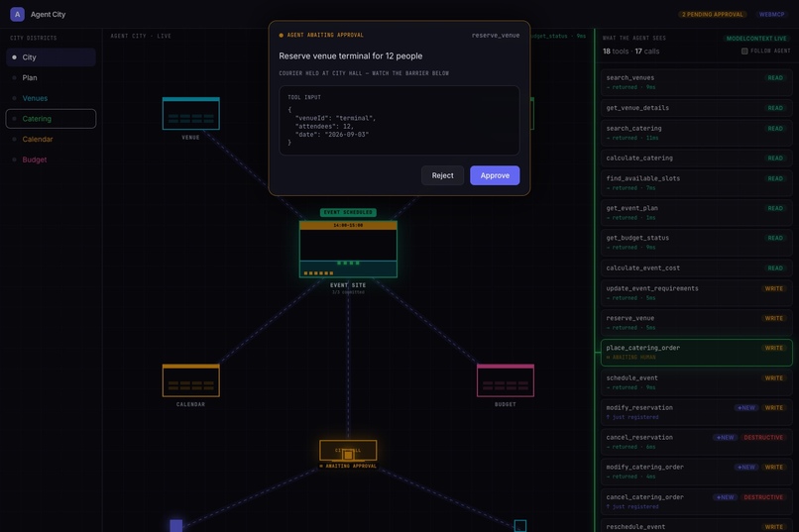
Task: Select the get_event_plan tool row
Action: [696, 212]
